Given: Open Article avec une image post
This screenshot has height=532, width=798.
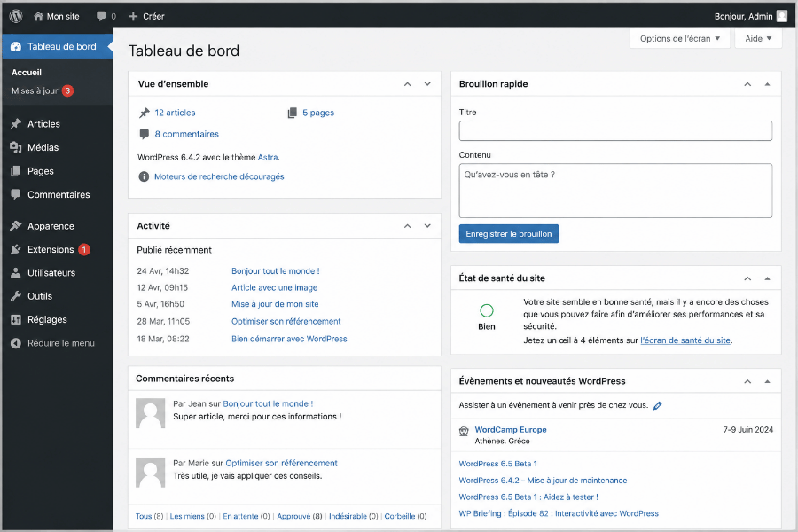Looking at the screenshot, I should [x=274, y=287].
